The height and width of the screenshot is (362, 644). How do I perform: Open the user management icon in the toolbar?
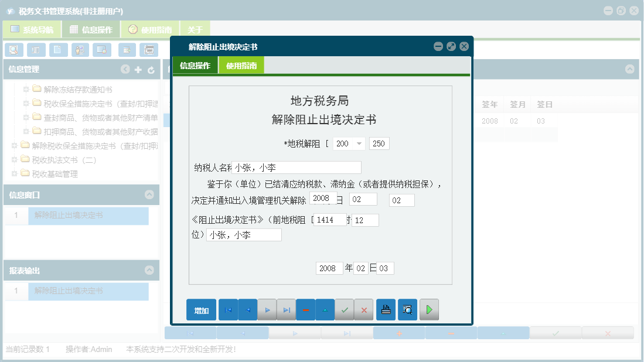pos(79,50)
